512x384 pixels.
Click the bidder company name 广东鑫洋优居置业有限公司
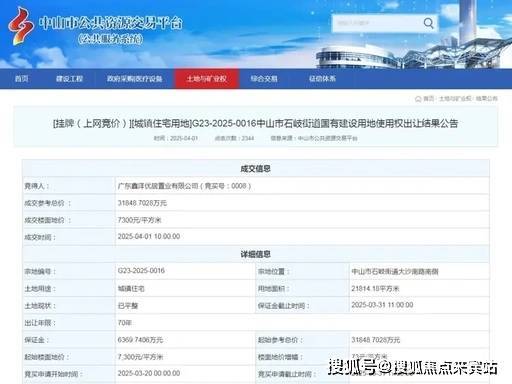pyautogui.click(x=158, y=186)
